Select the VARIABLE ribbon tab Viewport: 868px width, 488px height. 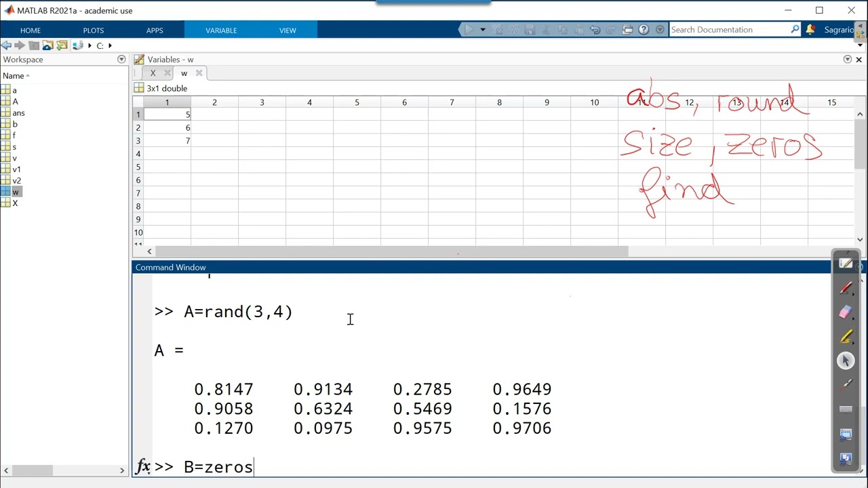coord(221,30)
